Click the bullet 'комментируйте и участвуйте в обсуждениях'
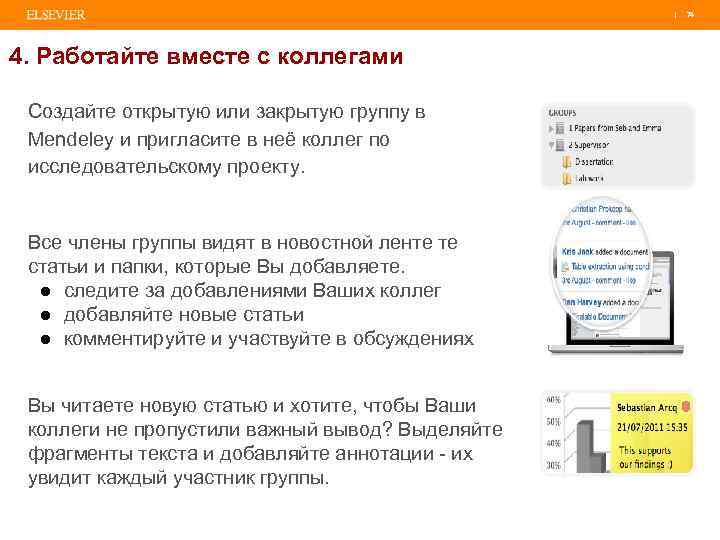Screen dimensions: 720x540 tap(269, 339)
